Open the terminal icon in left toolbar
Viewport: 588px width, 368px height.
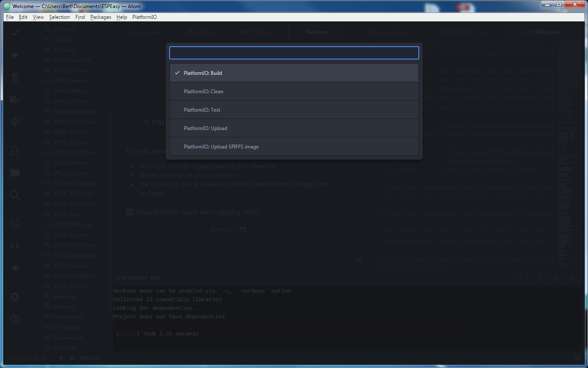click(15, 224)
